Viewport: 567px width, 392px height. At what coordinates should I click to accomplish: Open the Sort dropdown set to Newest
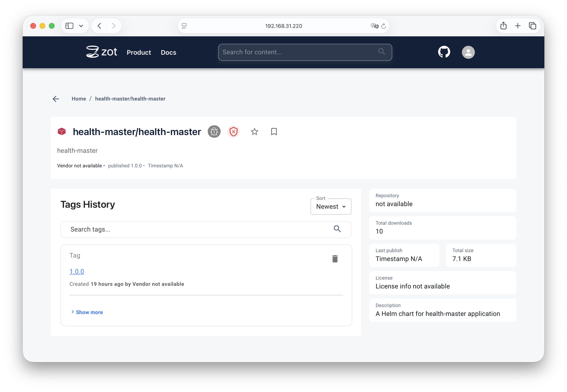[331, 206]
